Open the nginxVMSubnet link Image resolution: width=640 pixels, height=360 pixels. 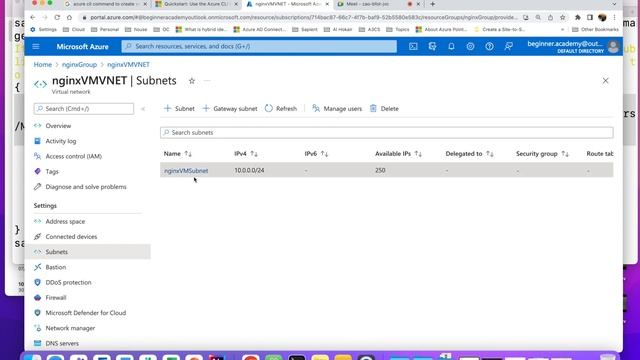(186, 171)
